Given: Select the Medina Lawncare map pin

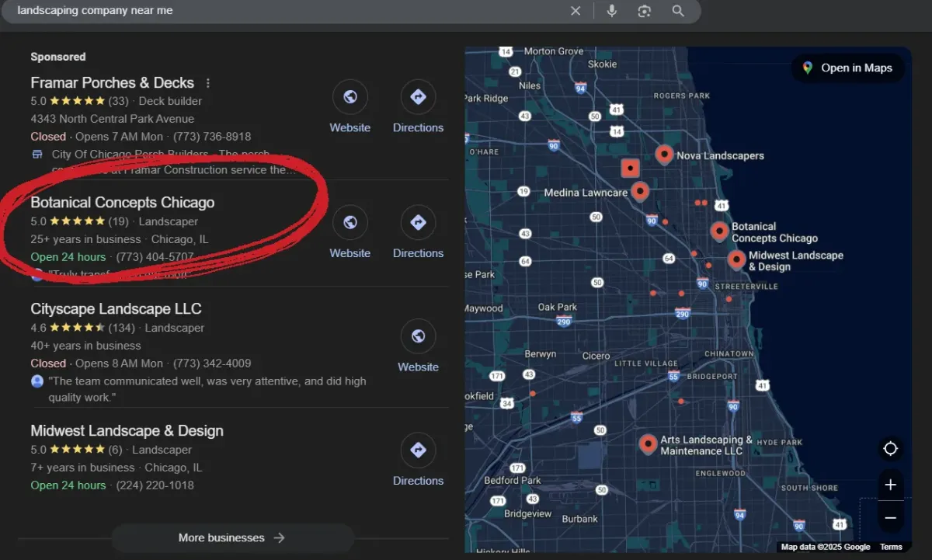Looking at the screenshot, I should pyautogui.click(x=639, y=191).
